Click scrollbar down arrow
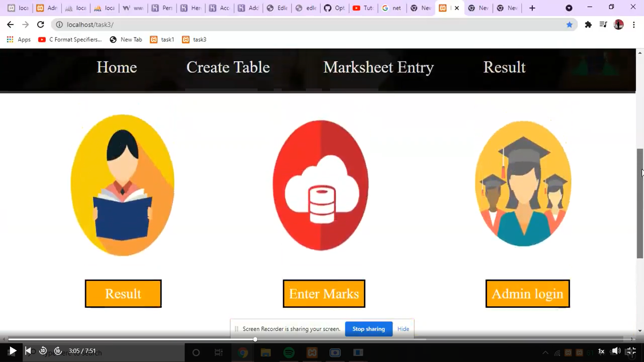Screen dimensions: 644x362 640,331
